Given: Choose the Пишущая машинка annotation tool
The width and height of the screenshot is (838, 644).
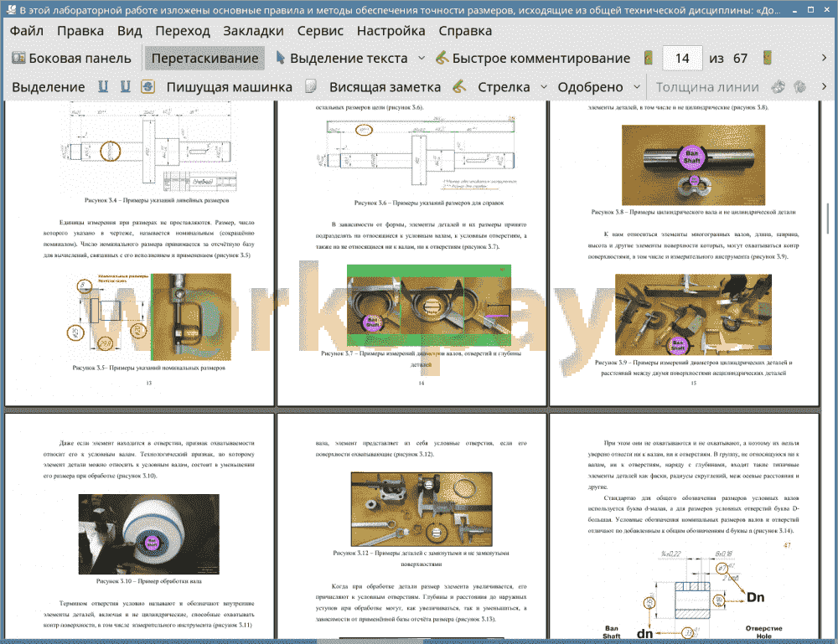Looking at the screenshot, I should pyautogui.click(x=230, y=87).
